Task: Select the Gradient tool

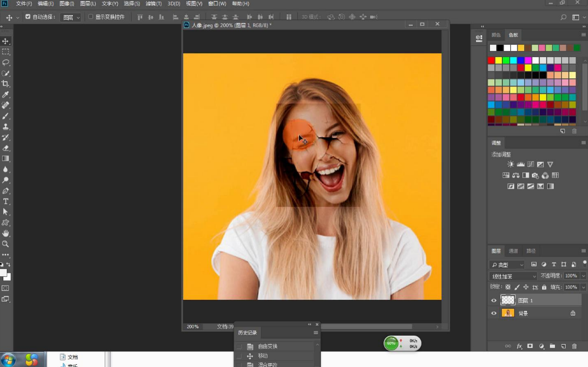Action: click(6, 158)
